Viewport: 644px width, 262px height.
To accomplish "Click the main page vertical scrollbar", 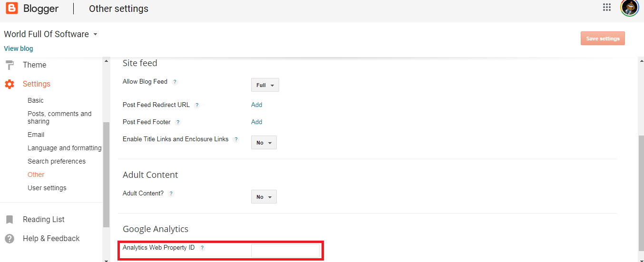I will (x=641, y=193).
